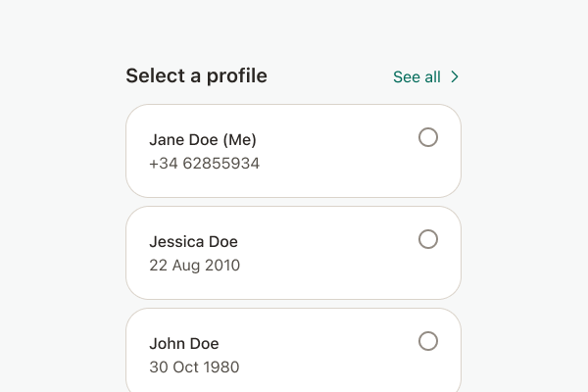Click the chevron arrow beside See all

[455, 76]
